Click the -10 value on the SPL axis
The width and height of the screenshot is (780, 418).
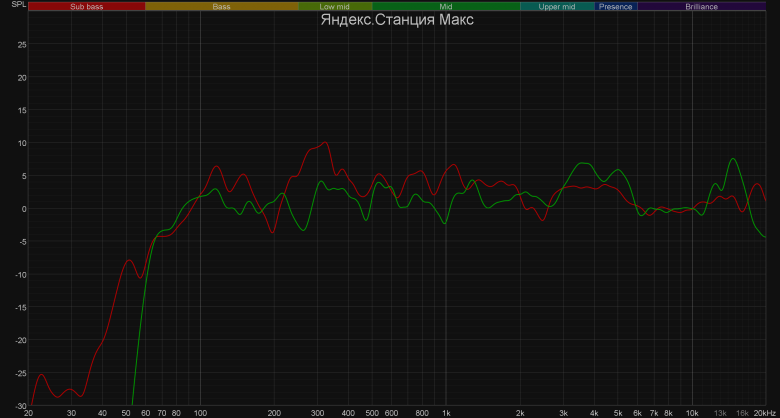pos(21,275)
